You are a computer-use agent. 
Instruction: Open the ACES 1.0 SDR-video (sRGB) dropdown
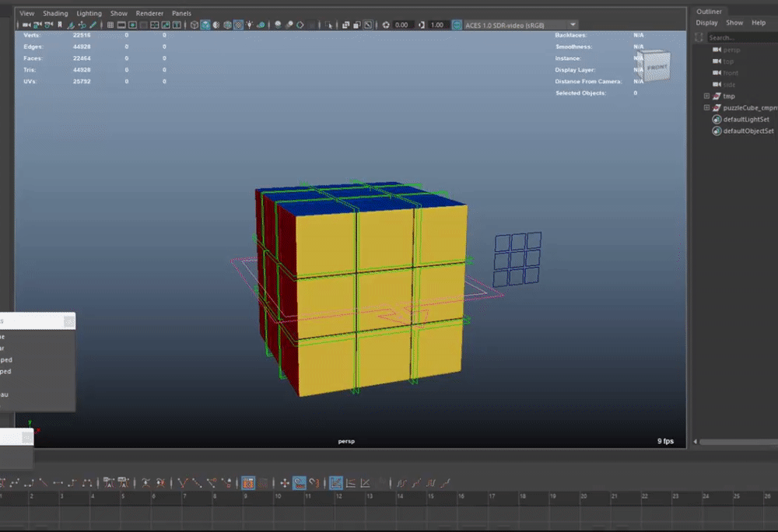click(520, 25)
